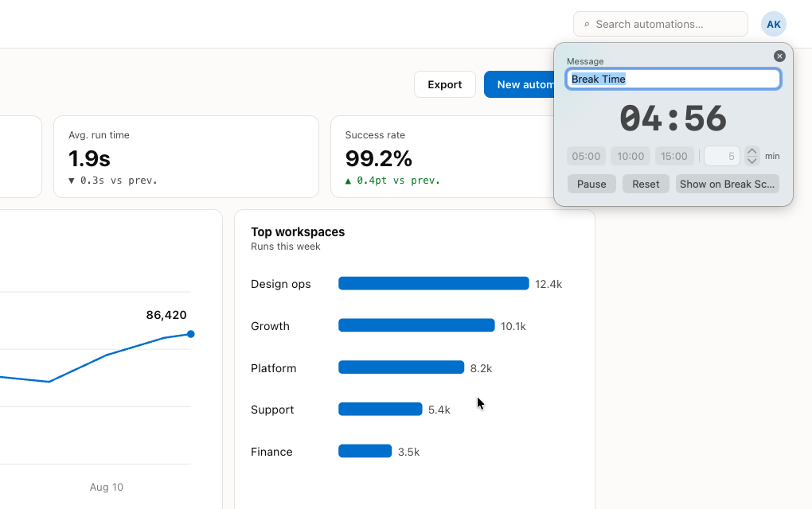Image resolution: width=812 pixels, height=509 pixels.
Task: Select the 15:00 timer preset
Action: (674, 156)
